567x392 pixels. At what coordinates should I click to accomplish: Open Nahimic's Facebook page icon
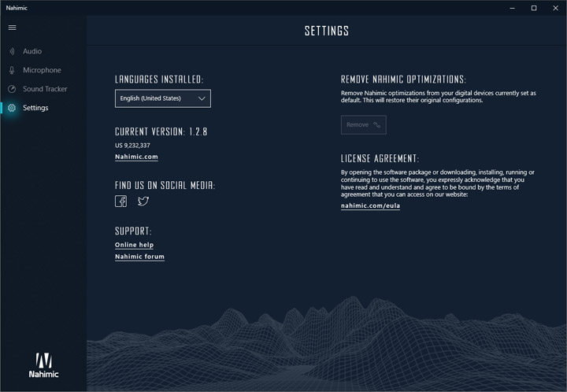120,202
